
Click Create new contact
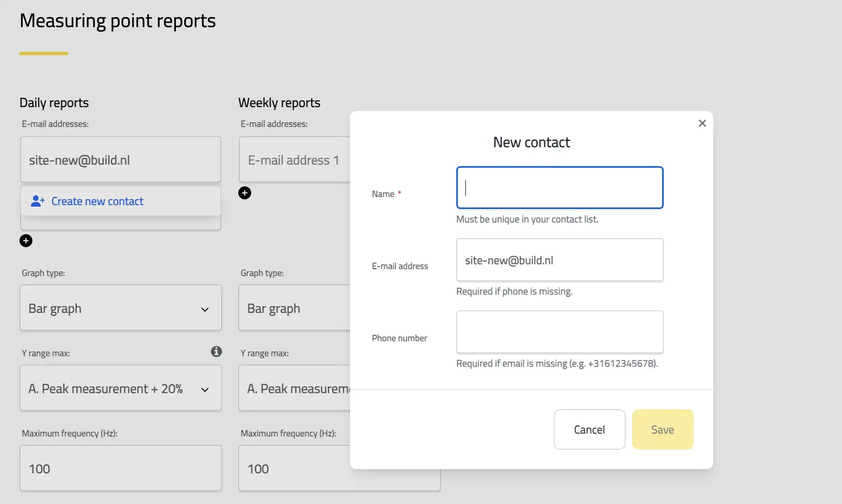(x=97, y=201)
